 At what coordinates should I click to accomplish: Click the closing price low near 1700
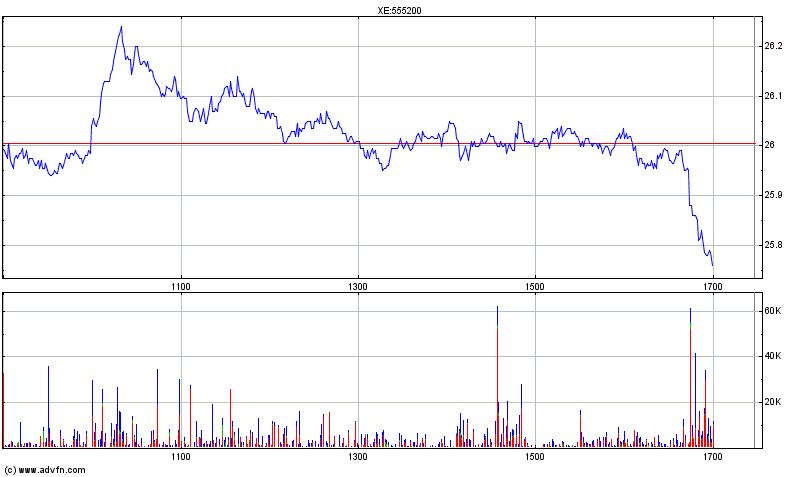(713, 265)
